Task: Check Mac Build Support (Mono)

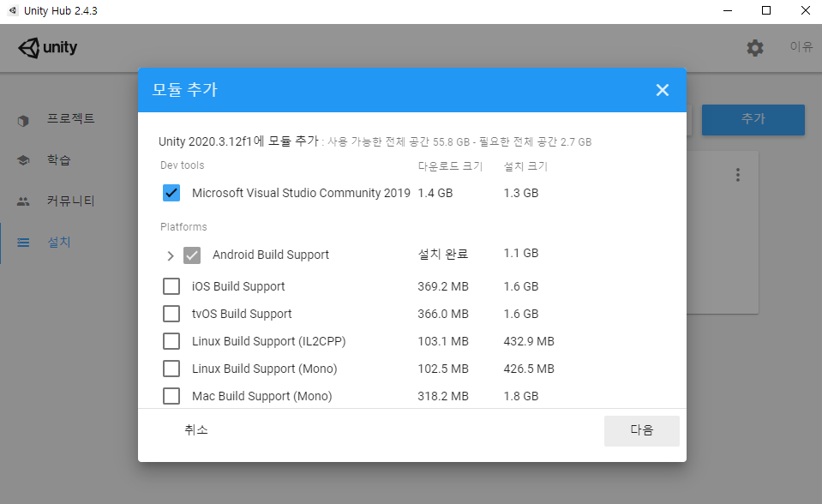Action: click(x=171, y=396)
